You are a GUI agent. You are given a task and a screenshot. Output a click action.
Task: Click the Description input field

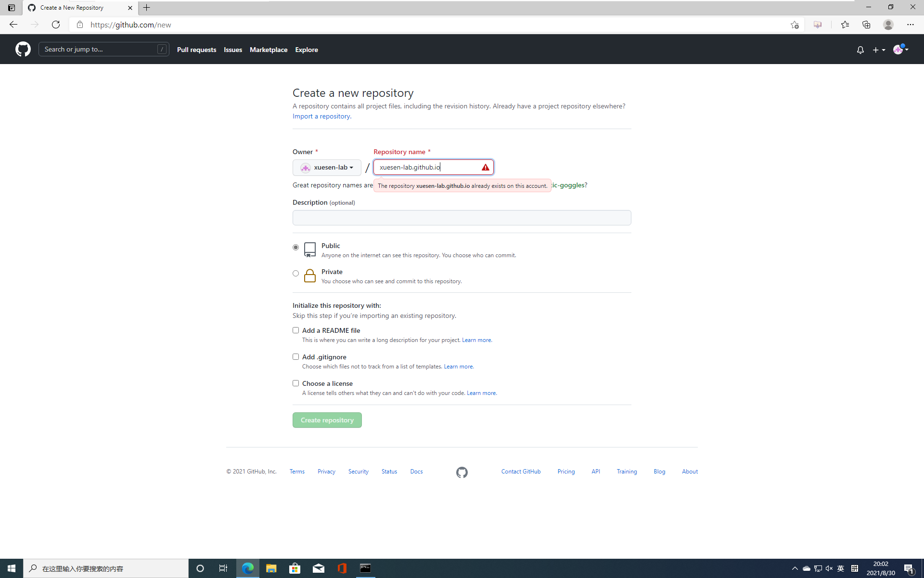pyautogui.click(x=462, y=218)
